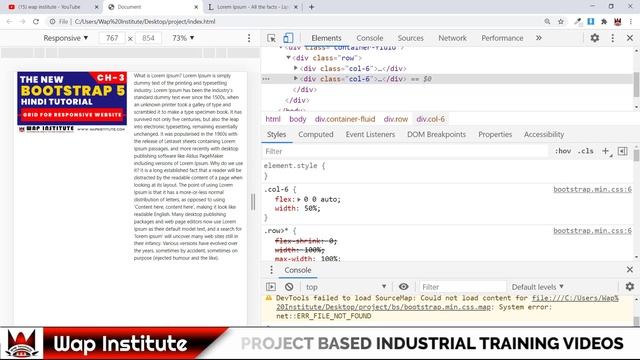Expand the flex shorthand property arrow
The width and height of the screenshot is (640, 360).
(x=299, y=200)
